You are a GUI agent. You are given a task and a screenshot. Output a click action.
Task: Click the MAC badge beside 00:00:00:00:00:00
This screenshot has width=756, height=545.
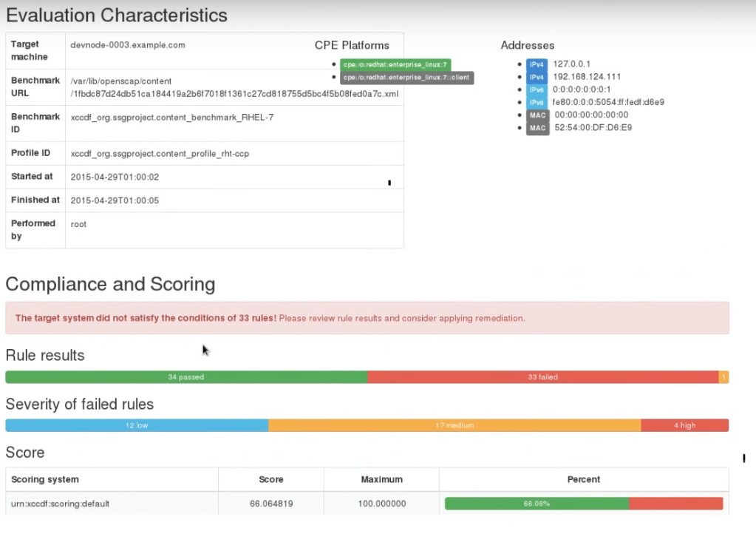(537, 115)
